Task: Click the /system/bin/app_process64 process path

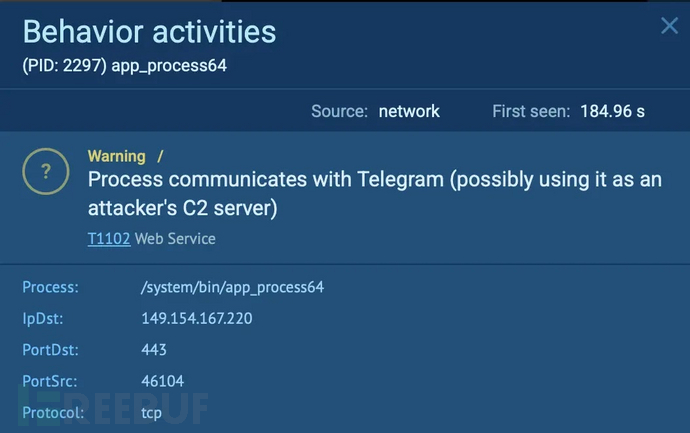Action: [233, 288]
